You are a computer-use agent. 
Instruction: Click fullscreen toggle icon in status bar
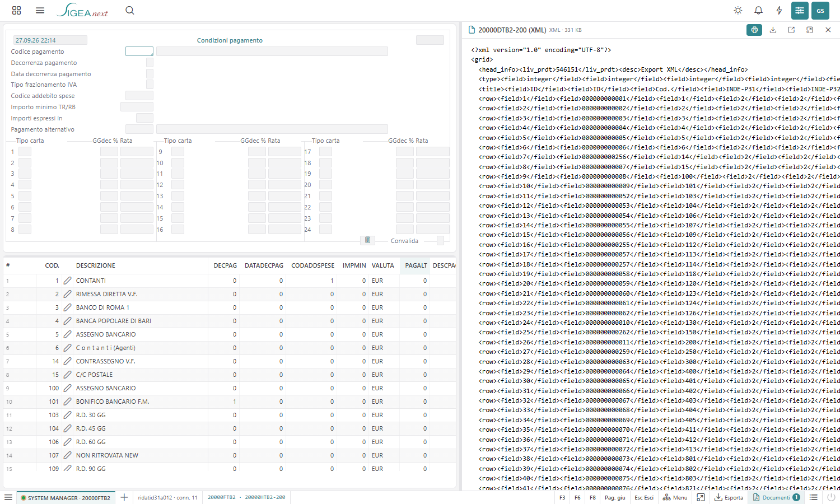click(x=701, y=497)
